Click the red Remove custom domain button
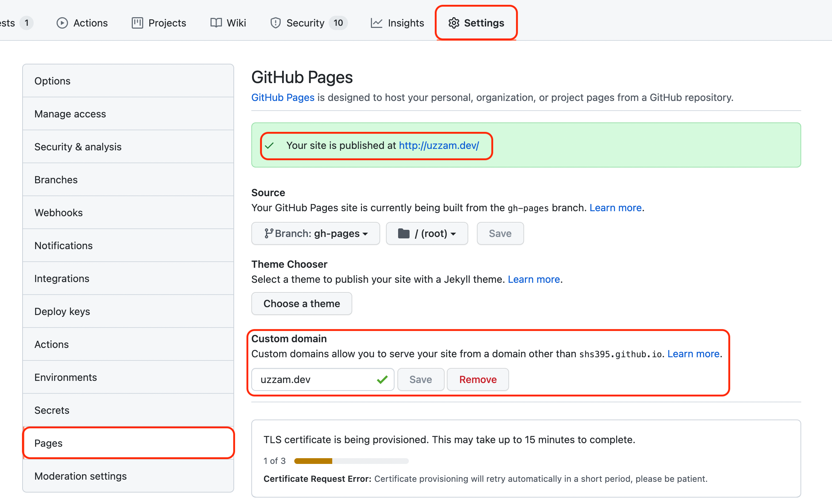 [x=478, y=379]
